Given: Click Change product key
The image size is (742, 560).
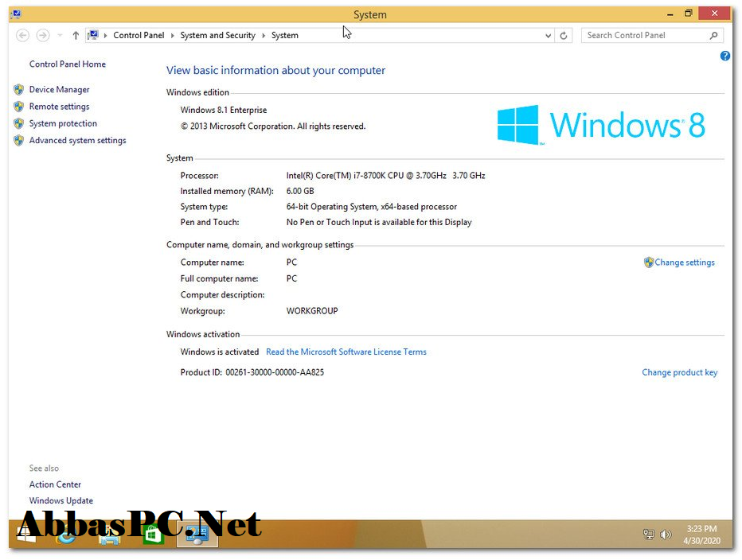Looking at the screenshot, I should click(x=680, y=373).
